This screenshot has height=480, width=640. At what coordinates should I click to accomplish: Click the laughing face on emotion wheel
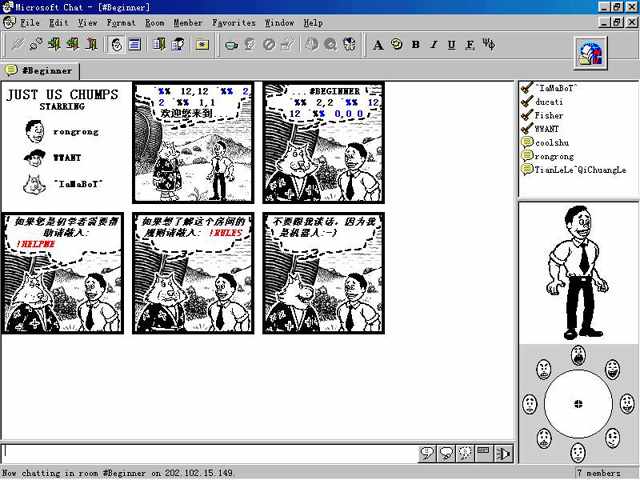point(612,369)
